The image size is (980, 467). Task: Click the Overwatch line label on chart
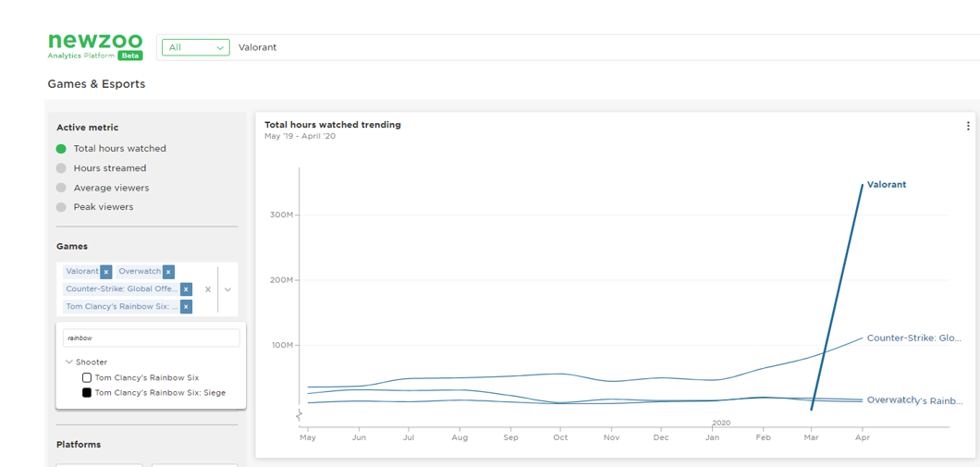coord(892,399)
